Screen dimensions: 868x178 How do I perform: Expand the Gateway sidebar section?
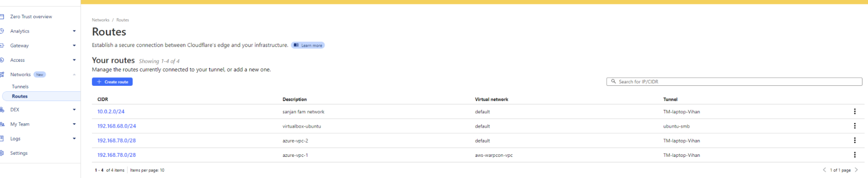tap(74, 45)
